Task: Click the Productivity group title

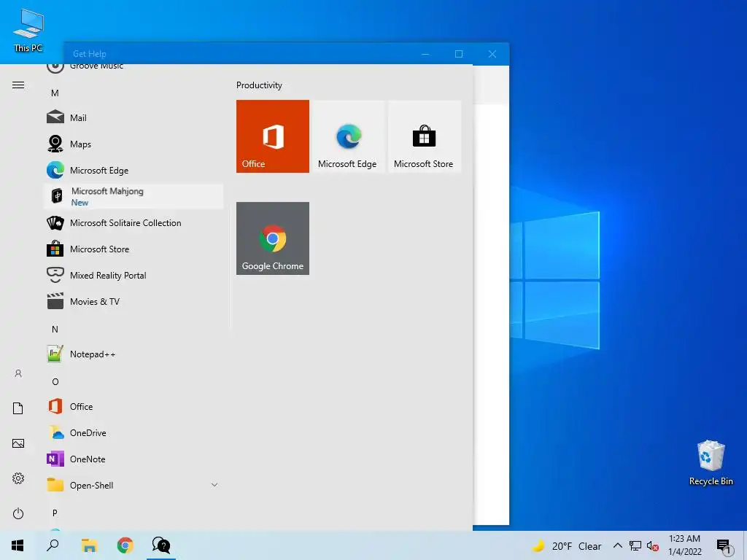Action: point(259,85)
